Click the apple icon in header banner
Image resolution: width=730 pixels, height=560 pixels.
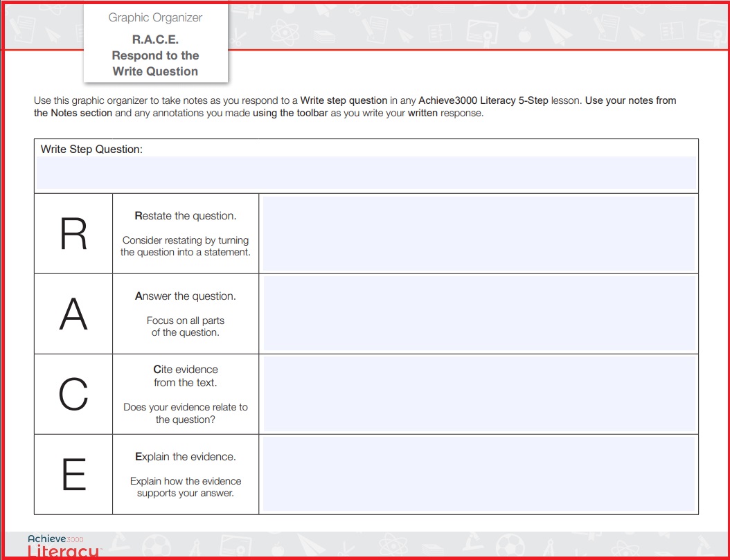click(525, 35)
